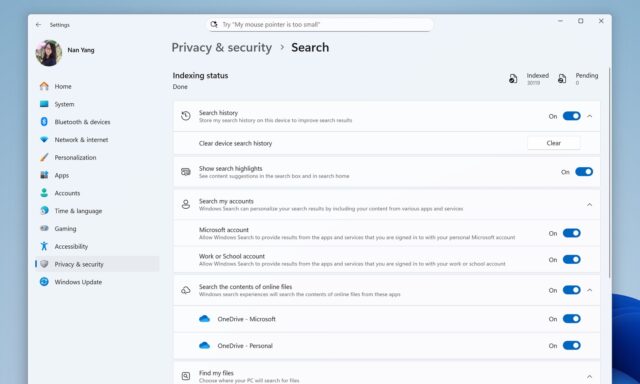The height and width of the screenshot is (384, 640).
Task: Click 'OneDrive - Personal' label
Action: (245, 346)
